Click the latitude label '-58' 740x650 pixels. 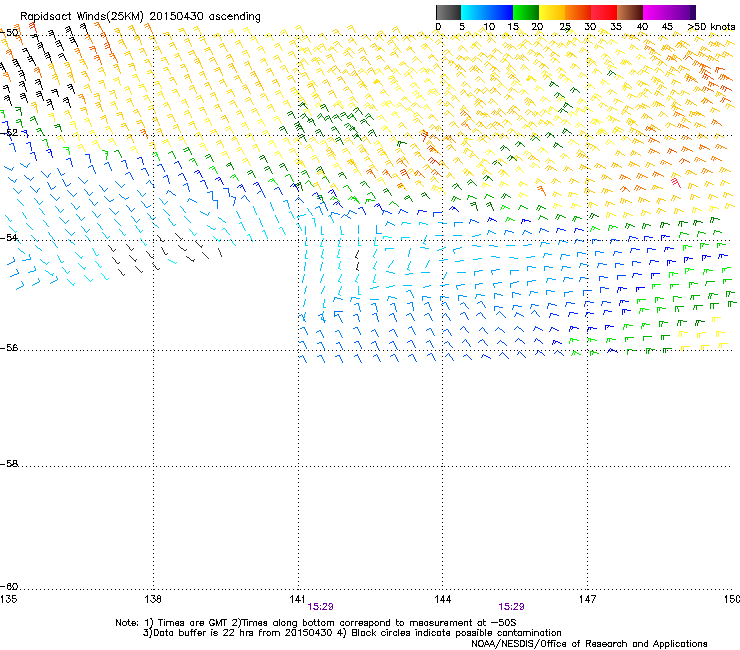click(9, 464)
